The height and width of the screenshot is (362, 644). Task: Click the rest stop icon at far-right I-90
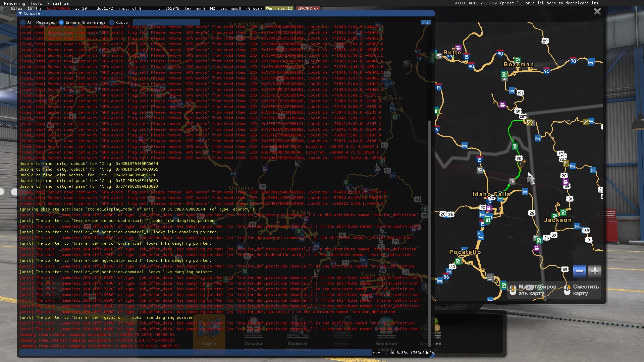click(591, 62)
